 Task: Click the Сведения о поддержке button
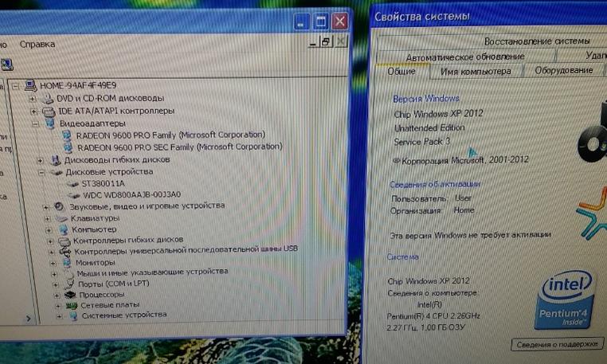558,344
